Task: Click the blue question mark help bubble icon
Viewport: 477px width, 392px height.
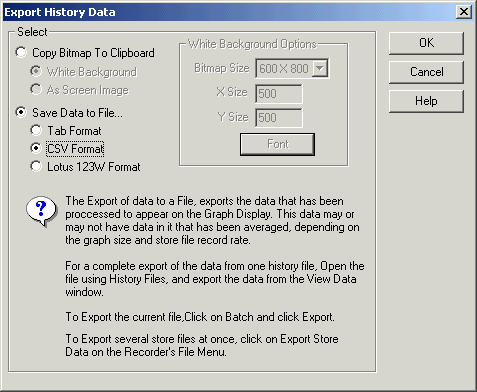Action: 41,211
